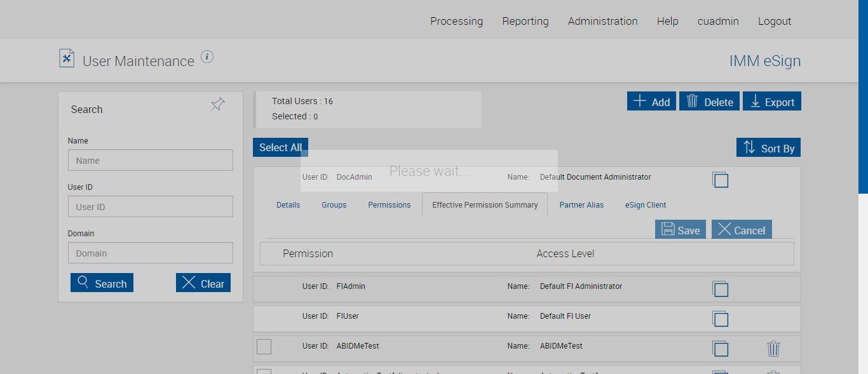The image size is (868, 374).
Task: Open the Reporting menu
Action: (x=526, y=21)
